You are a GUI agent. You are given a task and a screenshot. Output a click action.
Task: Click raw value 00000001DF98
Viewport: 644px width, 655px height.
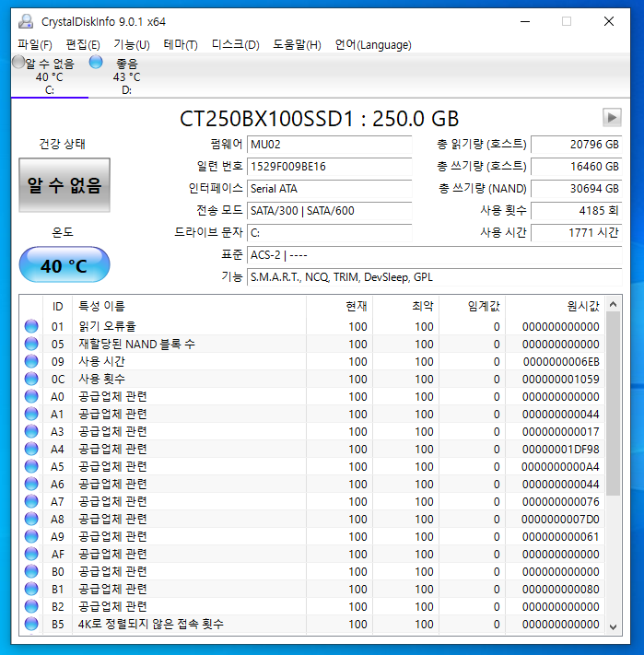click(x=561, y=449)
